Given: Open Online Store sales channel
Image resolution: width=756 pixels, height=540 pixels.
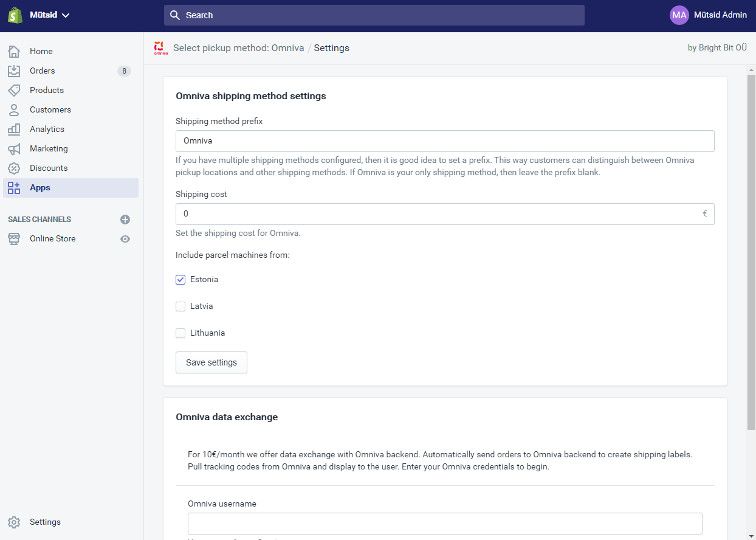Looking at the screenshot, I should pos(53,238).
